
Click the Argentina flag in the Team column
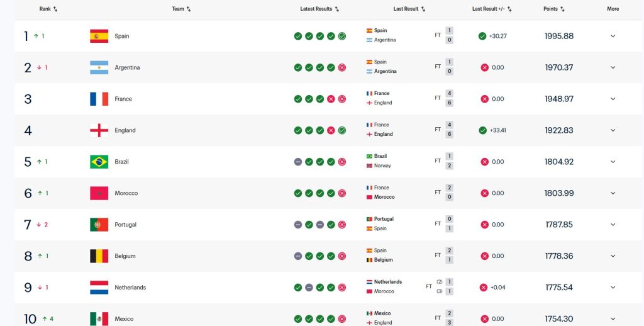99,67
